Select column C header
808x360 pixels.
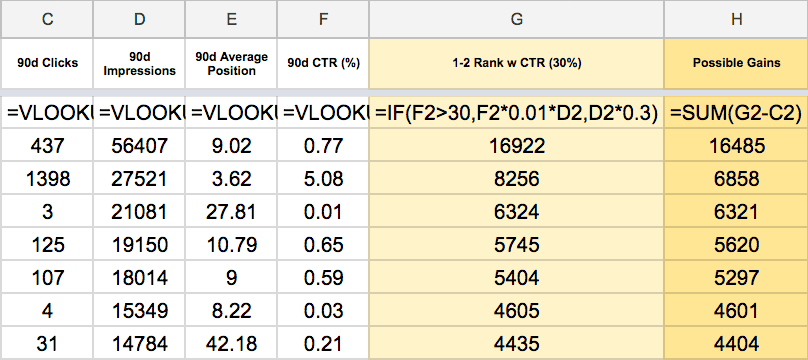tap(47, 19)
